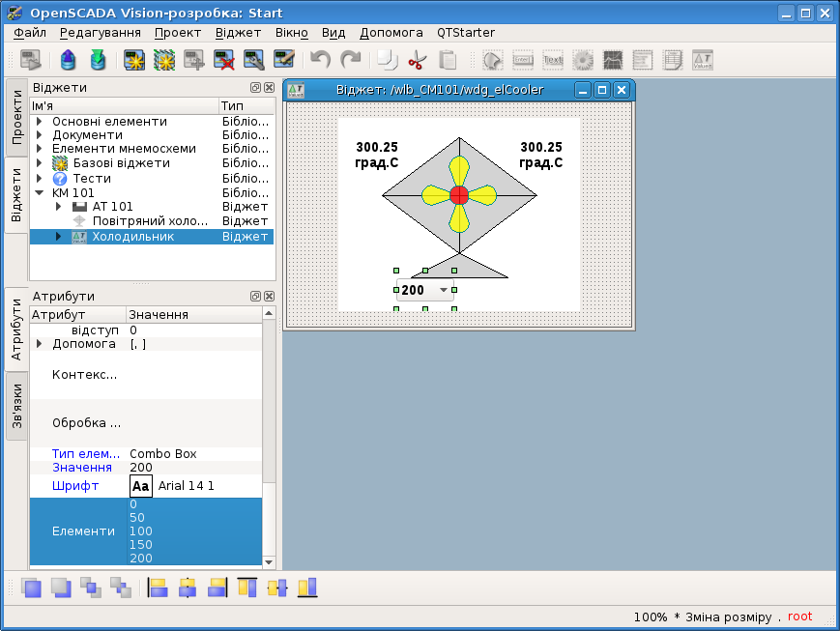Open the Віджет menu
This screenshot has width=840, height=631.
238,32
